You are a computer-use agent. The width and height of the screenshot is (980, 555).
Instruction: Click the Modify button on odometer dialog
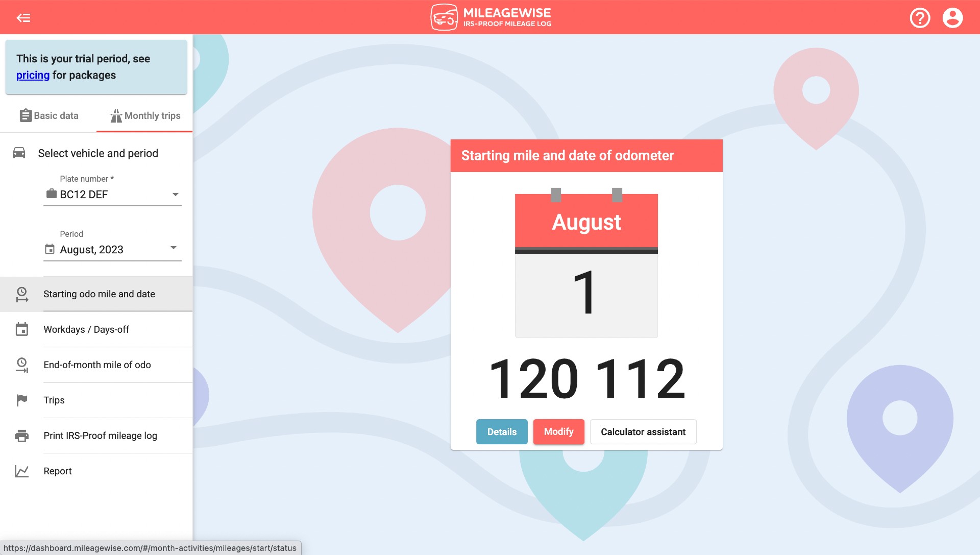pos(559,431)
